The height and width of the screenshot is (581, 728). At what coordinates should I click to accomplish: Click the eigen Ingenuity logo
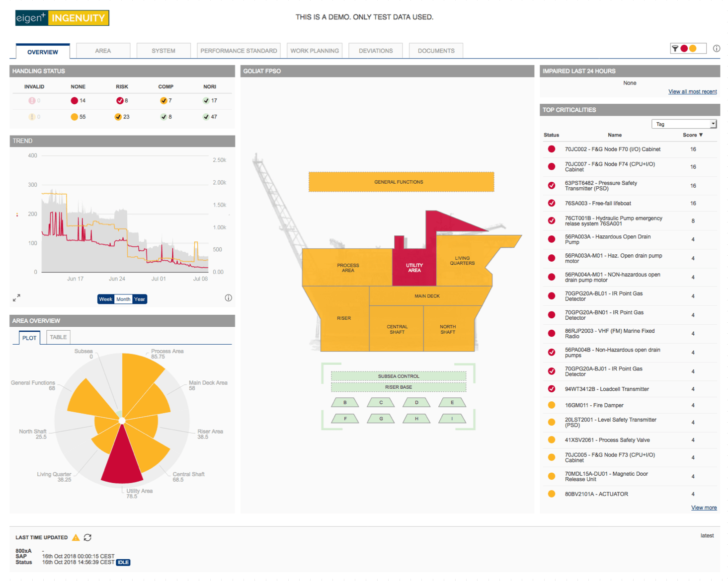[62, 18]
